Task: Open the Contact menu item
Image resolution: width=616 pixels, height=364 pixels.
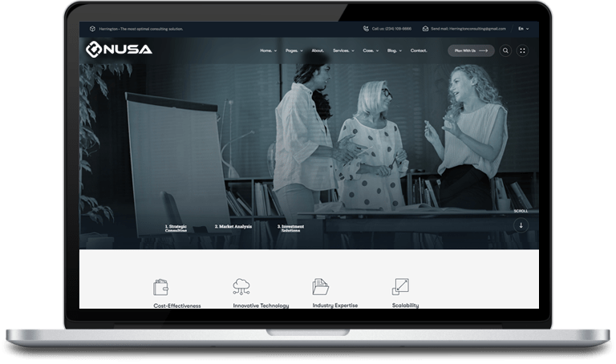Action: click(x=419, y=51)
